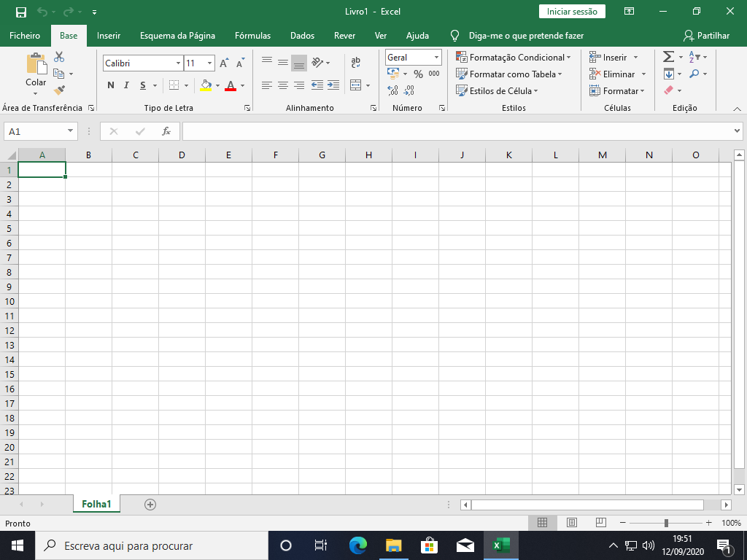Click the accounting number format icon
This screenshot has height=560, width=747.
(x=393, y=74)
